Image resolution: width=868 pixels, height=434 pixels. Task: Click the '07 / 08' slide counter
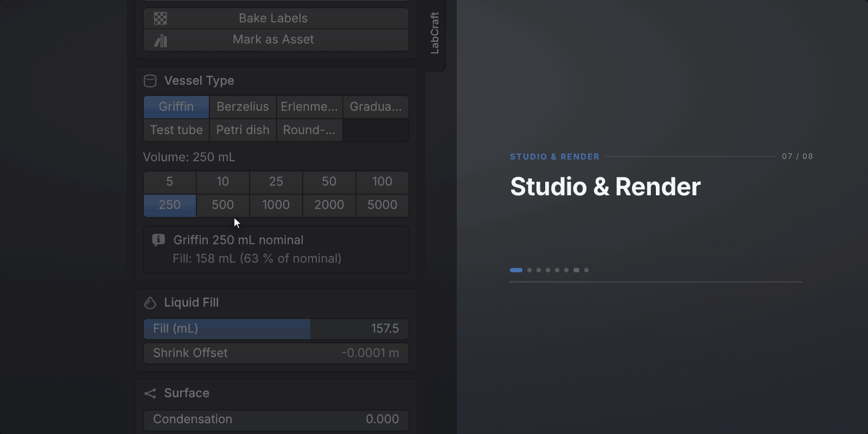(x=797, y=156)
